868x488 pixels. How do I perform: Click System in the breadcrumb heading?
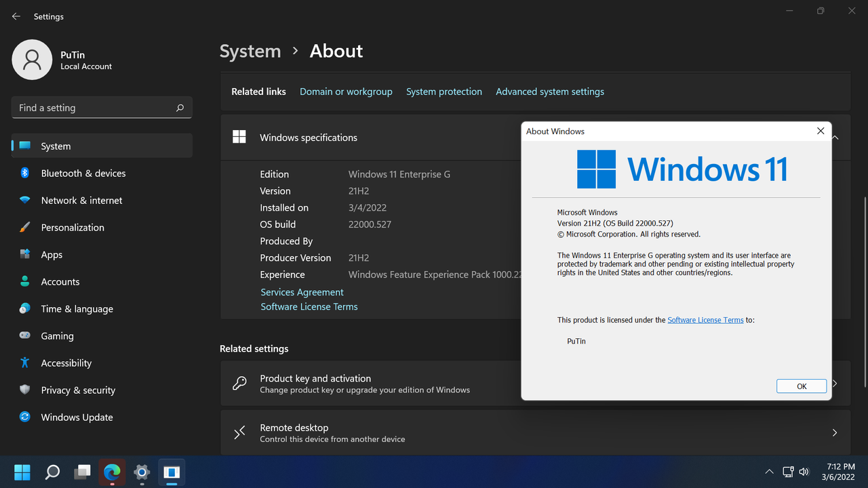(x=250, y=51)
